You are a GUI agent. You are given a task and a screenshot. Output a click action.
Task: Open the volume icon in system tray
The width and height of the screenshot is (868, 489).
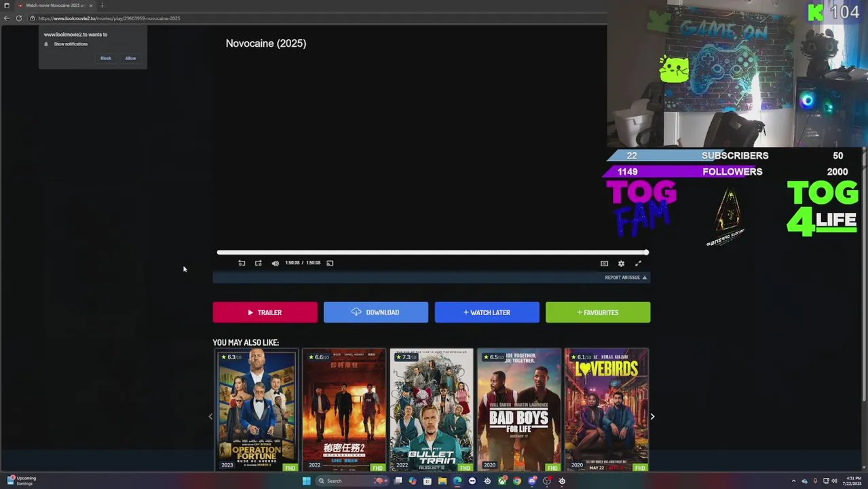tap(835, 481)
